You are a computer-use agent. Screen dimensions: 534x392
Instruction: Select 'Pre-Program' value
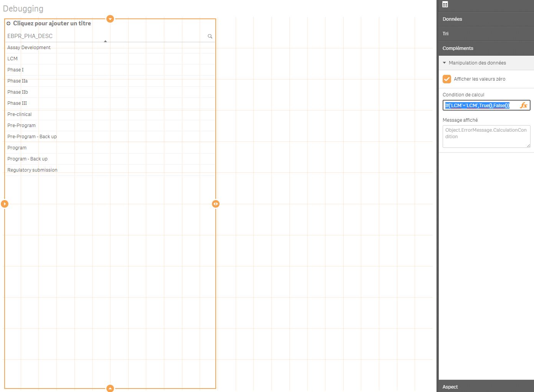click(x=110, y=126)
